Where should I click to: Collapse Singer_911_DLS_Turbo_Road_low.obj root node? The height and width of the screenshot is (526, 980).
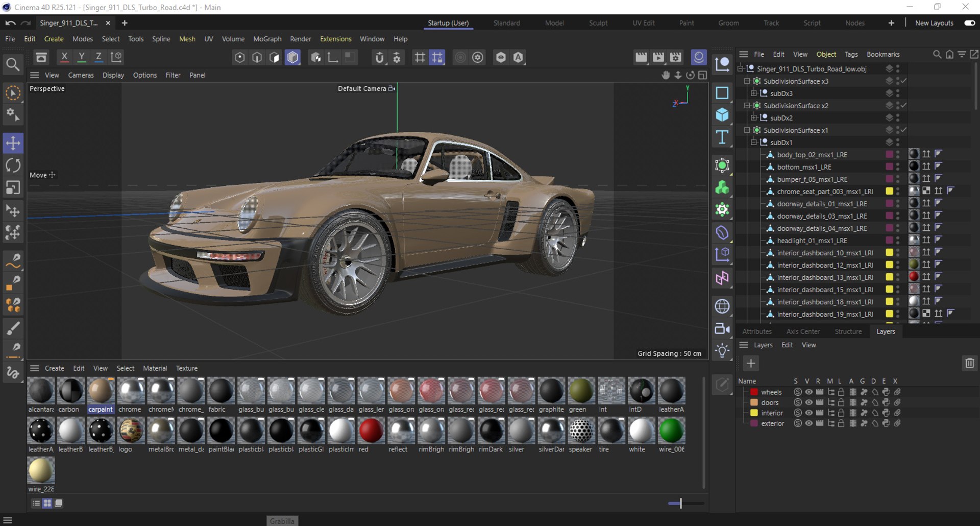pos(740,68)
